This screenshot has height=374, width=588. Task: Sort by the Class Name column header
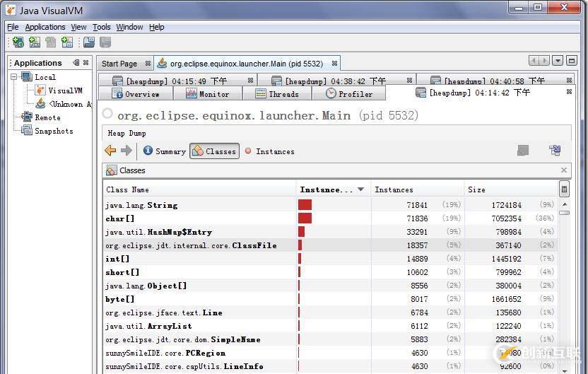pyautogui.click(x=199, y=189)
